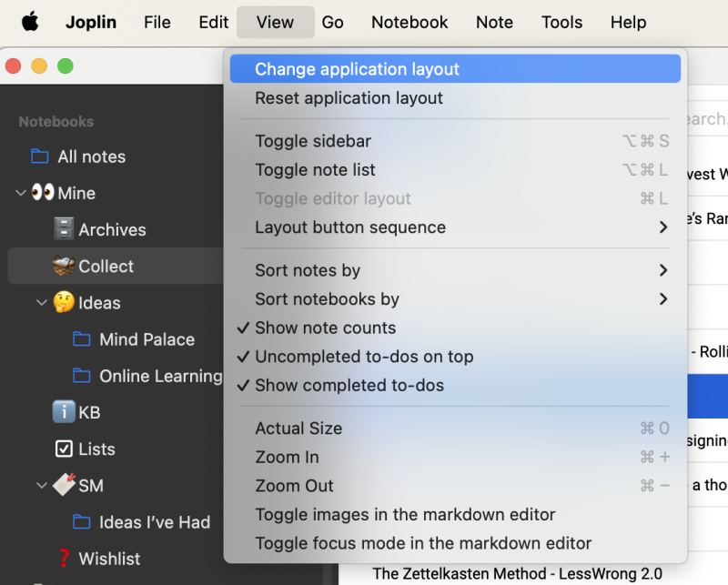Collapse the SM notebook tree
Image resolution: width=728 pixels, height=585 pixels.
pyautogui.click(x=42, y=486)
